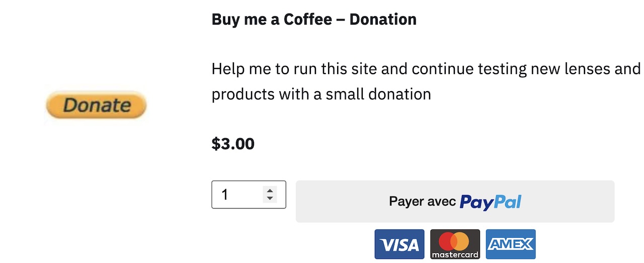Select the number 1 in quantity box
Image resolution: width=644 pixels, height=263 pixels.
[x=225, y=194]
